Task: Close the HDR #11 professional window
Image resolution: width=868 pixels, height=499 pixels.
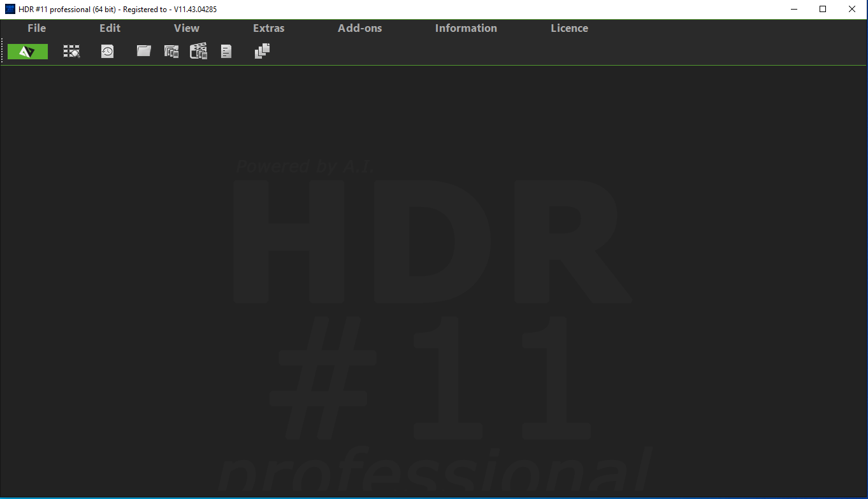Action: (x=852, y=9)
